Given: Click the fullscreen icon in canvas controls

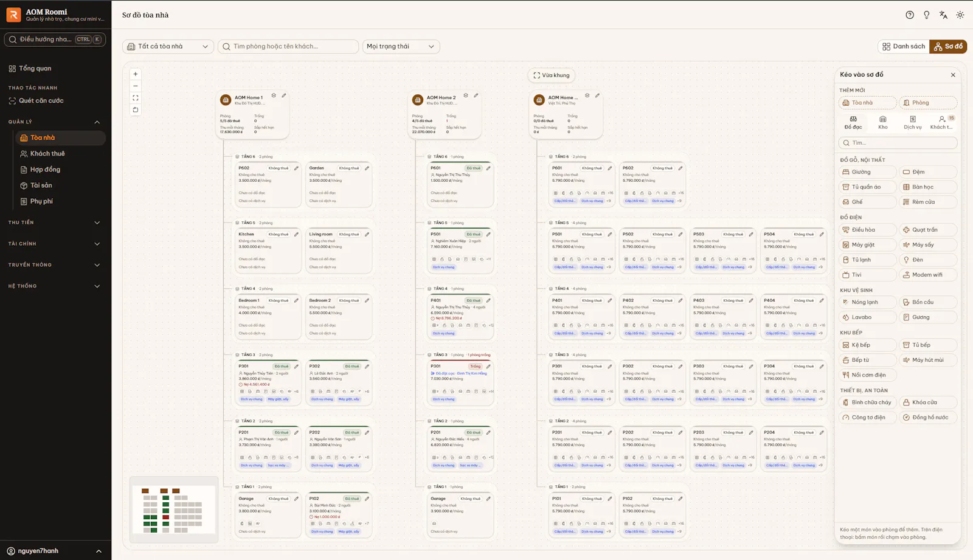Looking at the screenshot, I should click(x=136, y=98).
